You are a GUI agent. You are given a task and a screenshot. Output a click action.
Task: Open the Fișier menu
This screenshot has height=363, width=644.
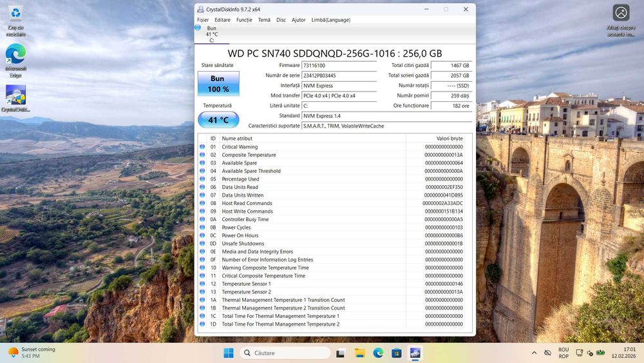coord(203,20)
